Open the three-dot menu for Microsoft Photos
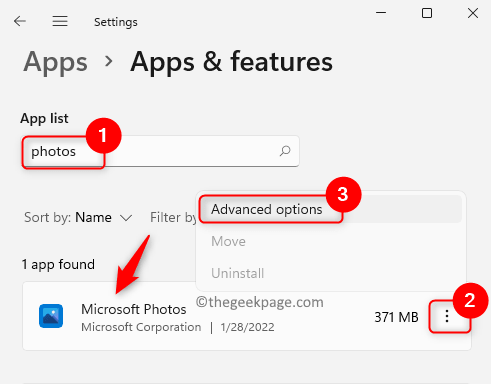 (447, 316)
